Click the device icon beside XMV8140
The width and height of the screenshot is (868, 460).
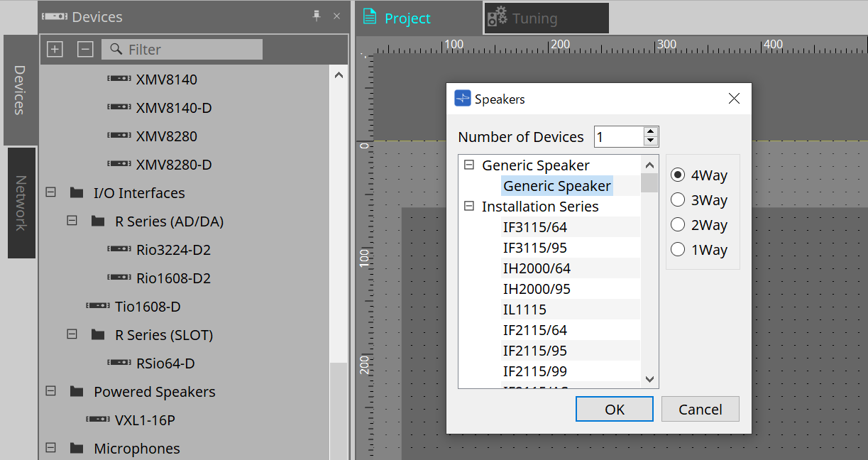pos(119,79)
